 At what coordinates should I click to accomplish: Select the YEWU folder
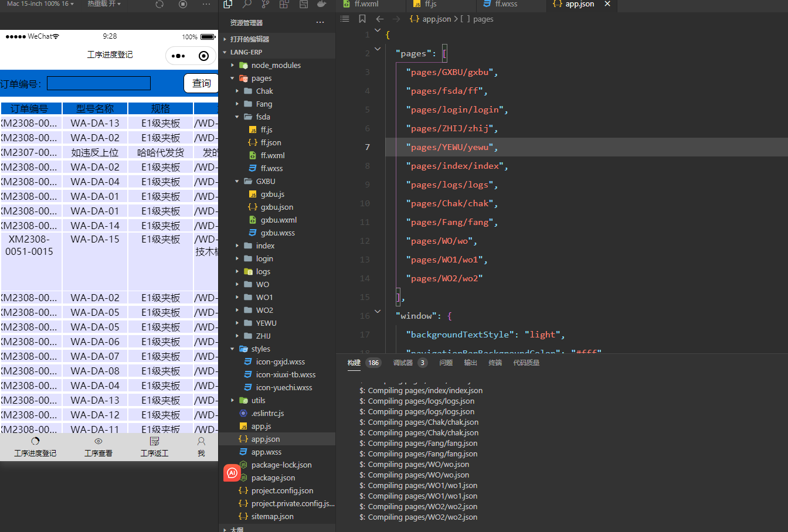[266, 323]
